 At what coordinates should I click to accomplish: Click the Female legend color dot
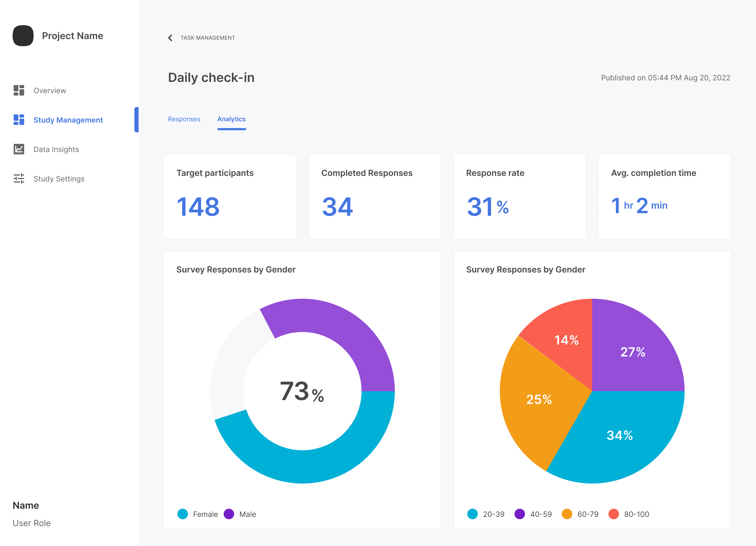pyautogui.click(x=183, y=514)
